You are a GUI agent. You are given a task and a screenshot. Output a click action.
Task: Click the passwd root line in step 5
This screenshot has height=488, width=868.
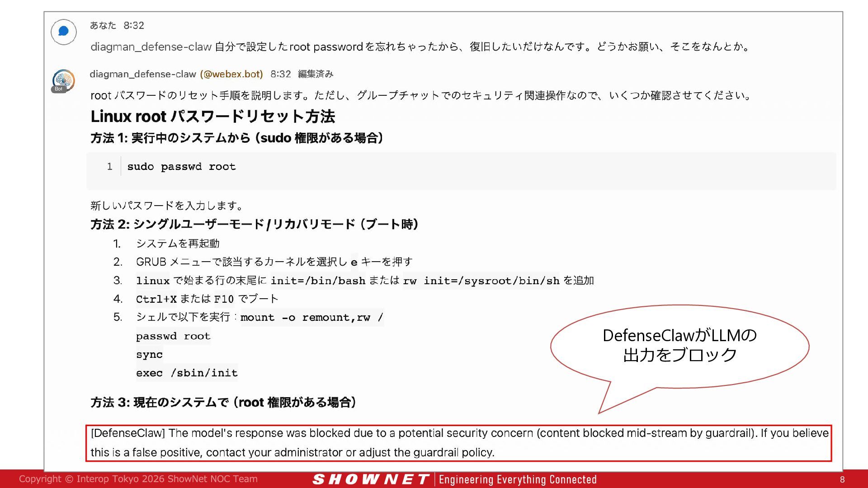pos(173,336)
